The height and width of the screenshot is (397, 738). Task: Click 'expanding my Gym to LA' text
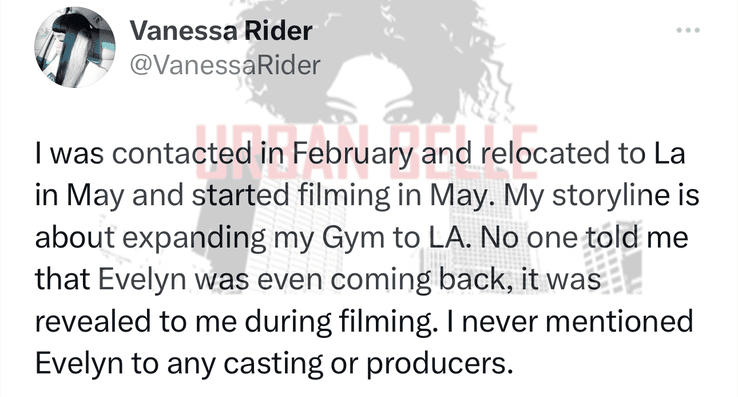click(x=296, y=237)
